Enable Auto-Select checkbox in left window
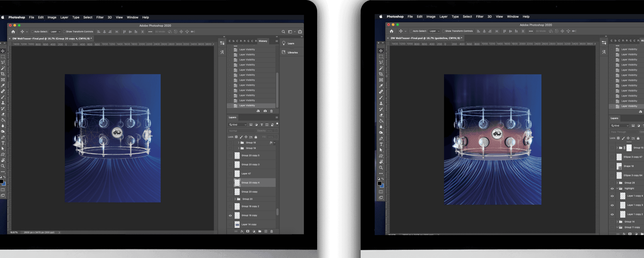644x258 pixels. coord(32,32)
